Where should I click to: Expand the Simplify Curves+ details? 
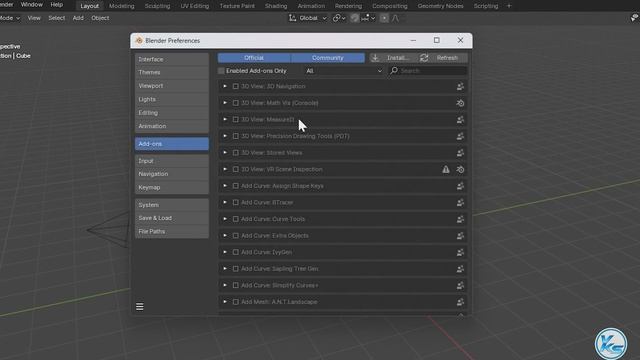tap(225, 285)
